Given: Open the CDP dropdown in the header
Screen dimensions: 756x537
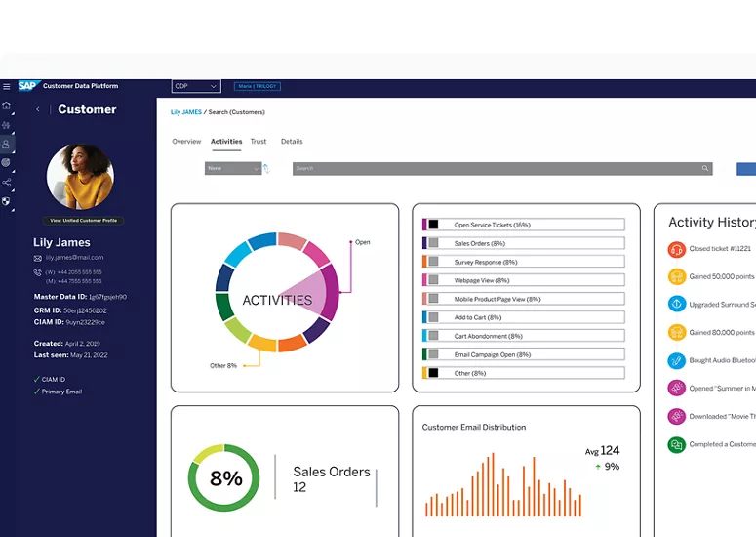Looking at the screenshot, I should tap(196, 86).
